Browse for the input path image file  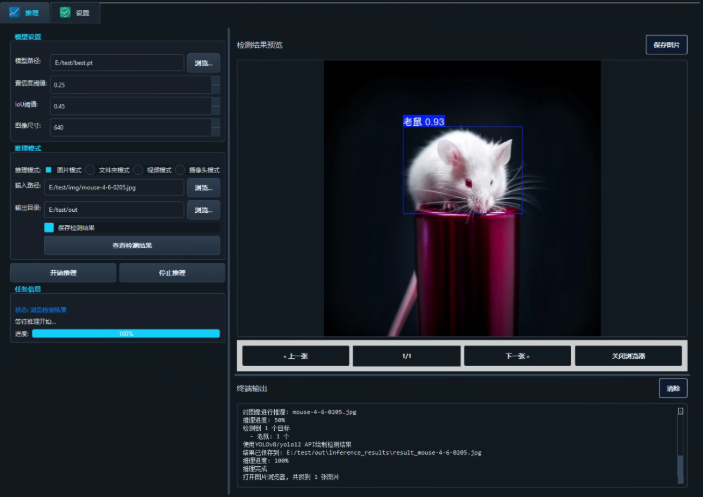[203, 187]
